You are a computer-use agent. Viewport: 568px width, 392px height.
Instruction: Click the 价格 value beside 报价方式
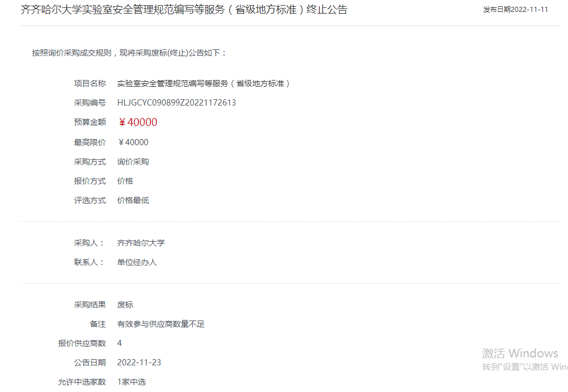125,181
